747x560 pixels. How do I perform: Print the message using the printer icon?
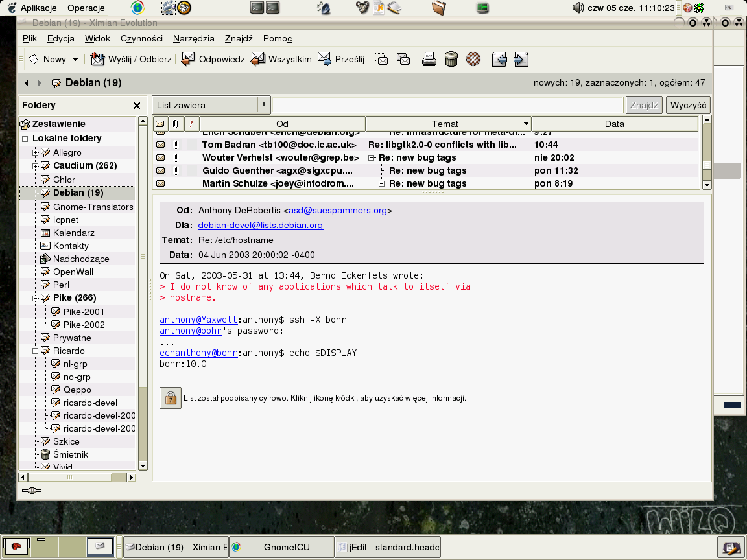coord(429,60)
